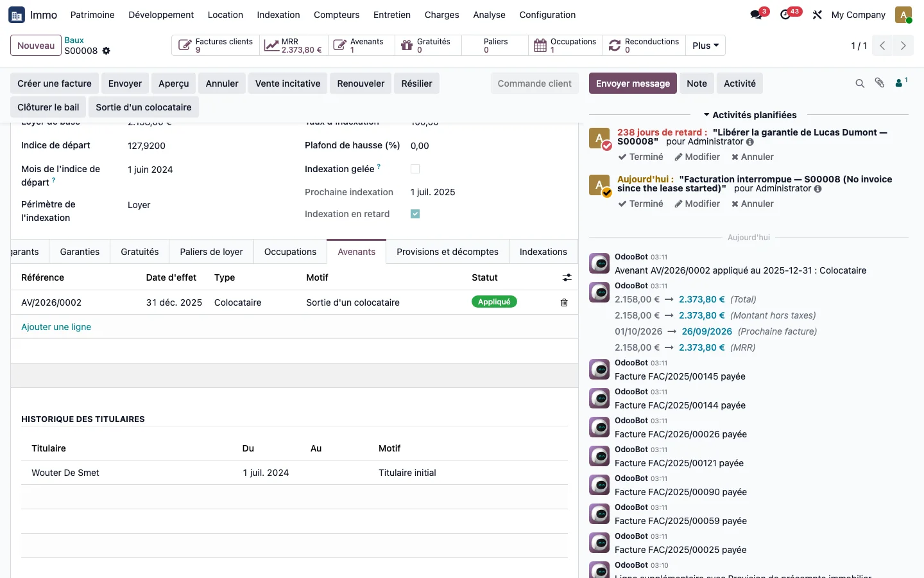Click Envoyer message in chatter
The image size is (924, 578).
click(x=633, y=83)
